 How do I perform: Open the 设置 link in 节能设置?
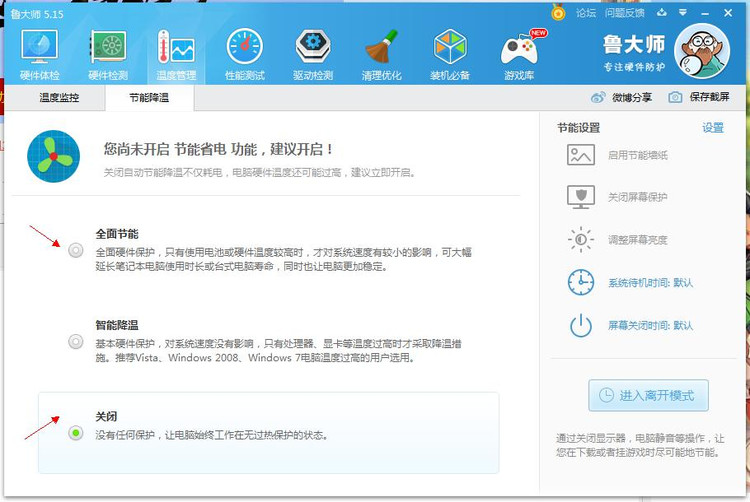pos(713,128)
